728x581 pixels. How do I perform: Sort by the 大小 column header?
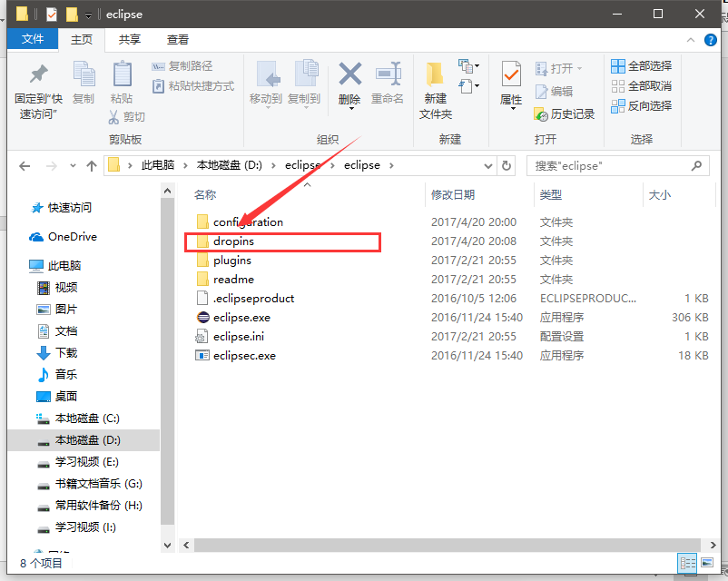click(x=659, y=195)
